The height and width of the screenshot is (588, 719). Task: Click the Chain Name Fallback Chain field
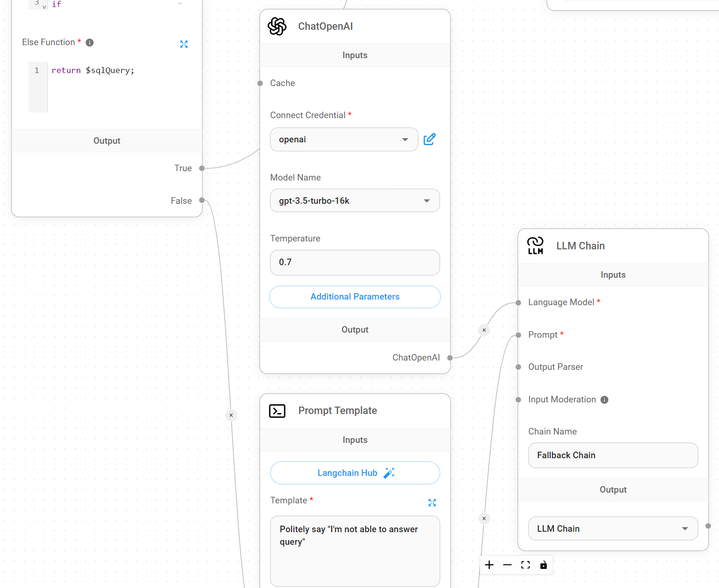(612, 455)
